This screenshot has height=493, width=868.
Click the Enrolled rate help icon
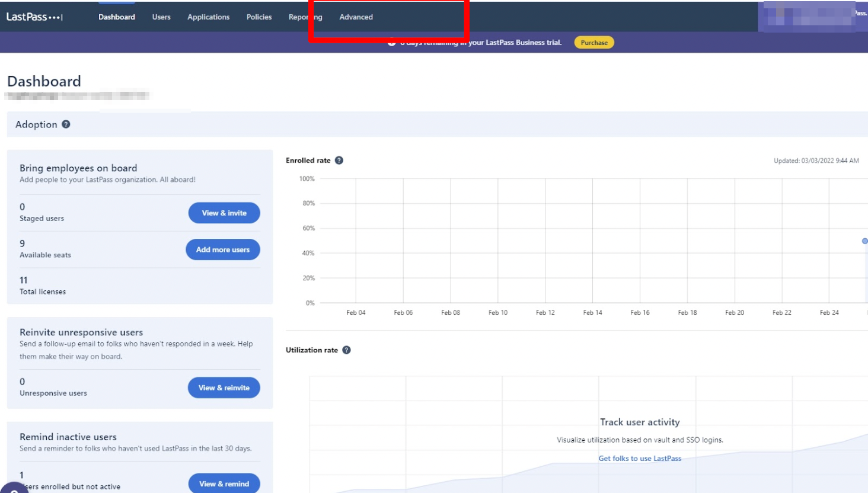(339, 161)
